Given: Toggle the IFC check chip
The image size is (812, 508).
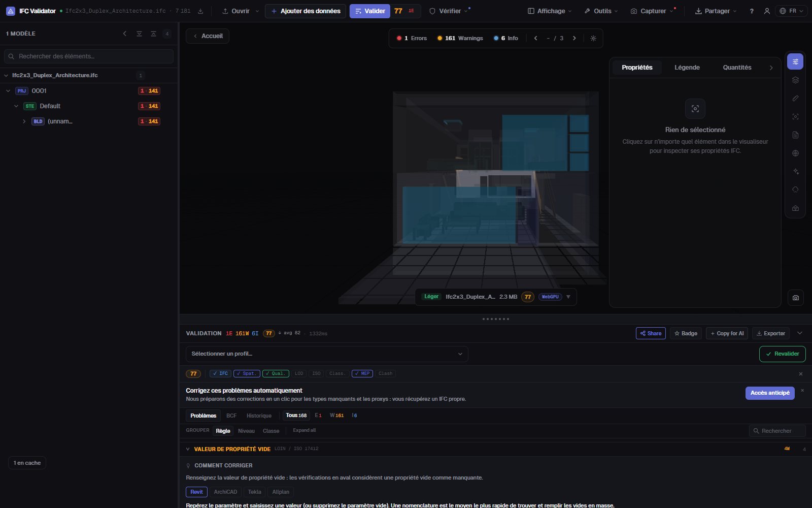Looking at the screenshot, I should pyautogui.click(x=220, y=373).
